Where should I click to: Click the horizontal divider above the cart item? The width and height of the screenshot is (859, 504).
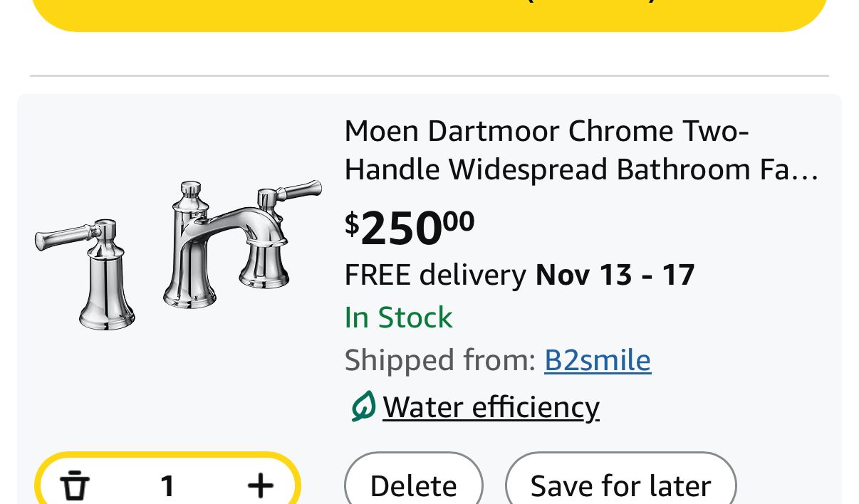click(x=429, y=75)
